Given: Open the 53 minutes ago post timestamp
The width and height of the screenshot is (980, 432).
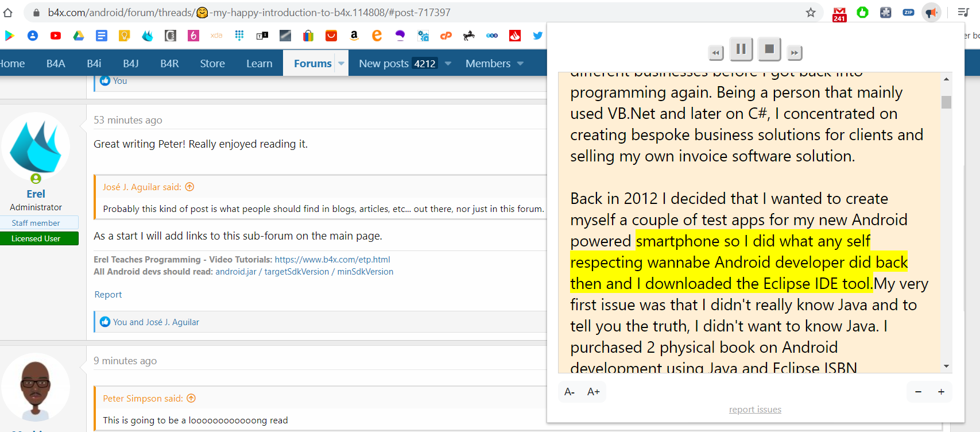Looking at the screenshot, I should tap(128, 120).
